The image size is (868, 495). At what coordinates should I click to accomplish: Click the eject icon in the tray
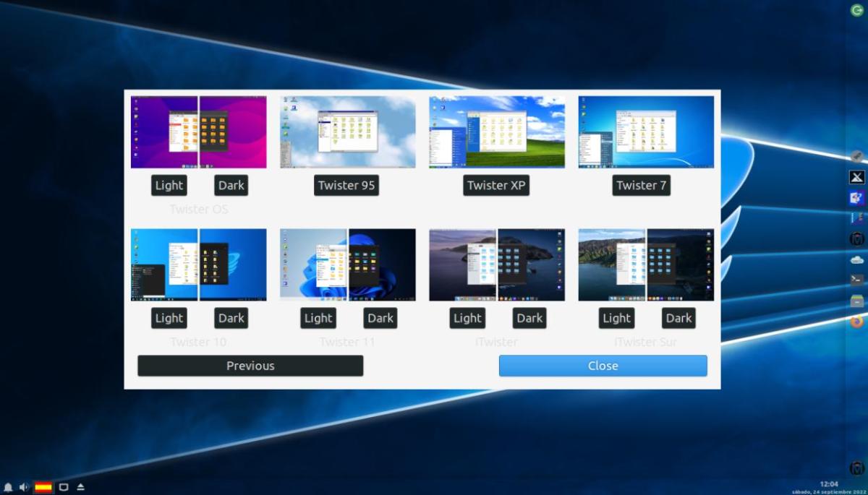tap(80, 487)
